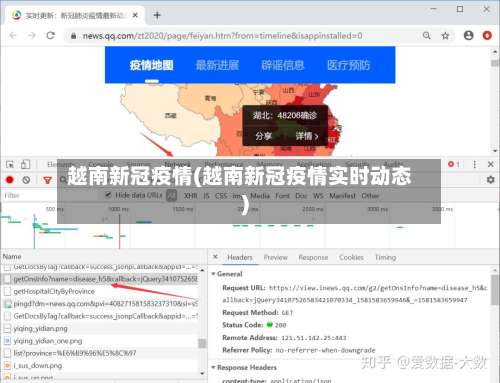Click the browser forward arrow
500x383 pixels.
coord(32,35)
